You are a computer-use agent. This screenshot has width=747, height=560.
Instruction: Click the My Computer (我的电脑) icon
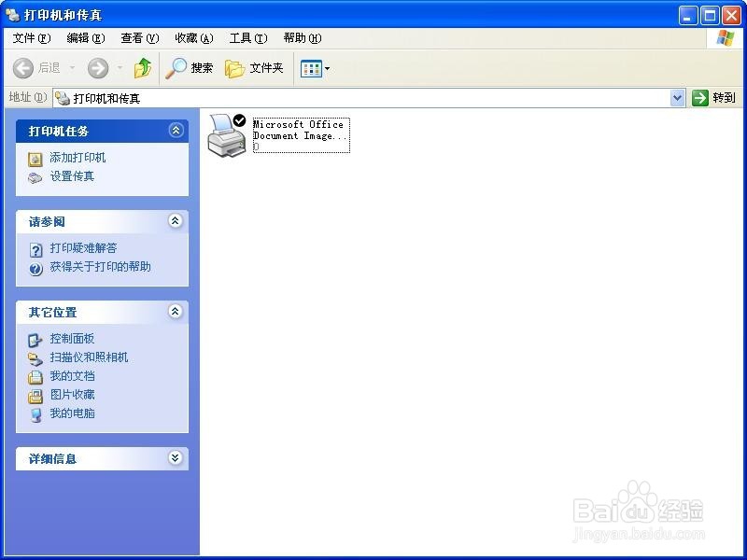[x=35, y=414]
